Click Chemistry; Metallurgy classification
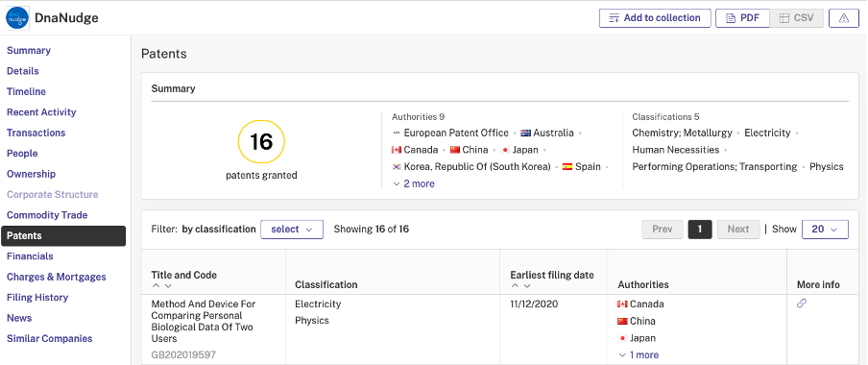Viewport: 868px width, 365px height. [x=682, y=133]
